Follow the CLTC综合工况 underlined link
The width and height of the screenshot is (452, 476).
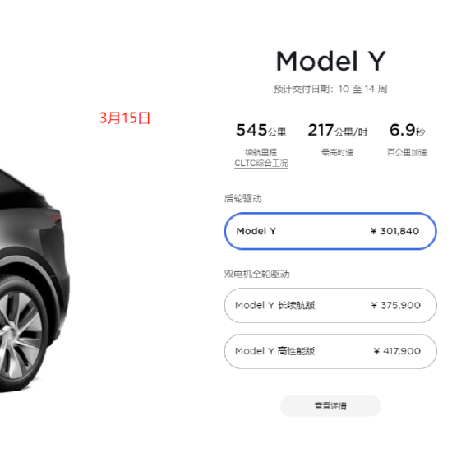[x=261, y=164]
